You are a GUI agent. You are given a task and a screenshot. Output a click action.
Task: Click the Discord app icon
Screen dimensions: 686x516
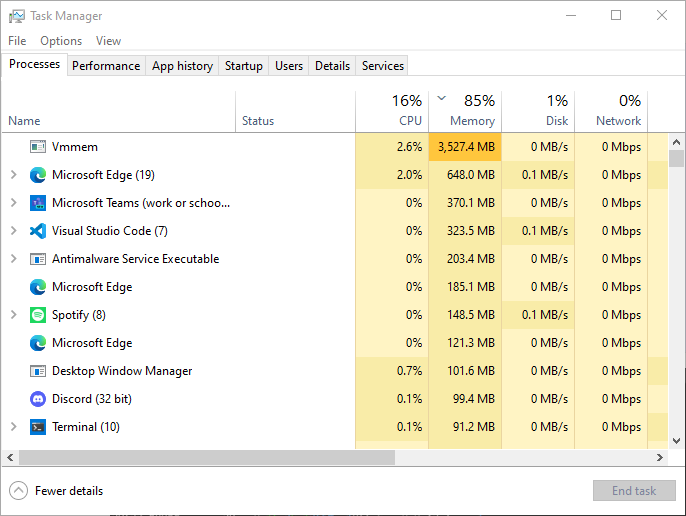tap(38, 399)
